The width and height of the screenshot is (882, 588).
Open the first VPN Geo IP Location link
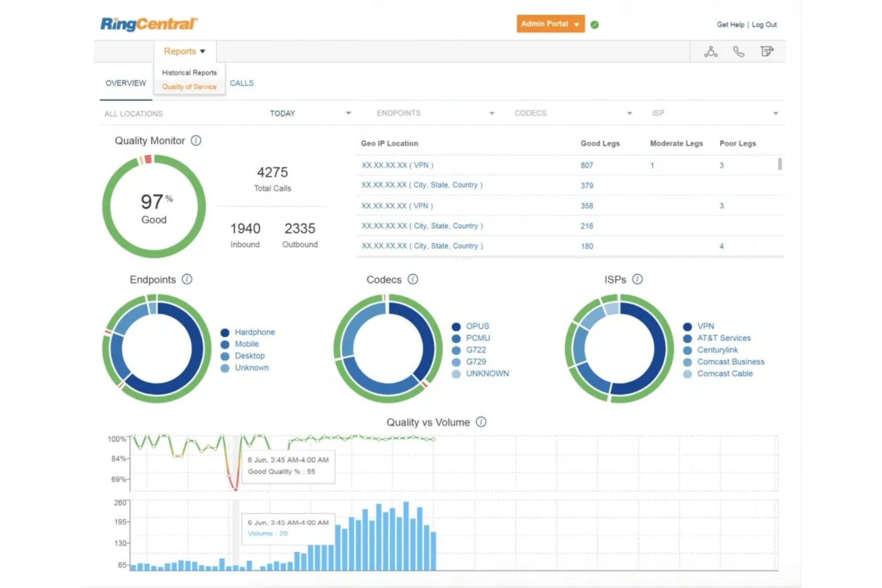click(397, 165)
